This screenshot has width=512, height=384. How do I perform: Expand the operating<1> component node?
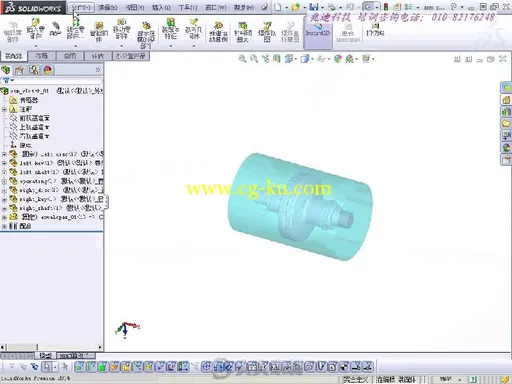coord(4,181)
